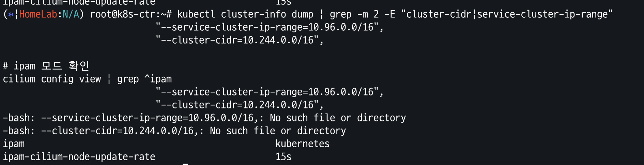Click 'No such file or directory' on cluster-cidr error

coord(278,131)
